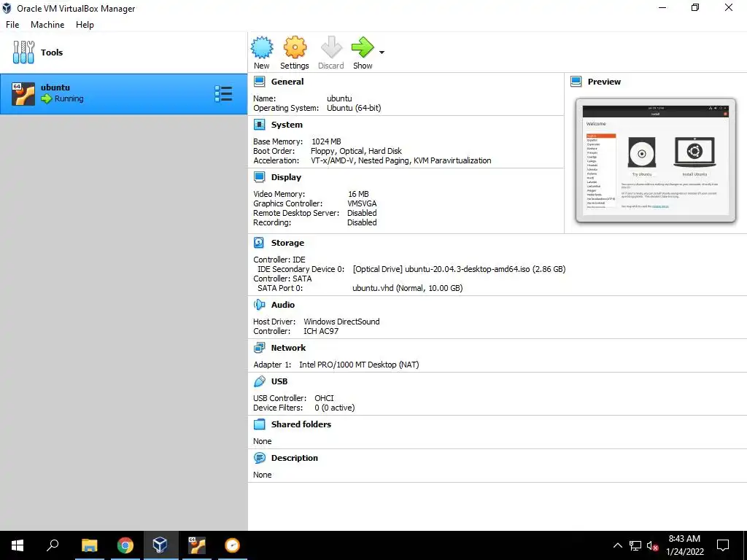The image size is (747, 560).
Task: Click the Tools icon in the left pane
Action: click(23, 52)
